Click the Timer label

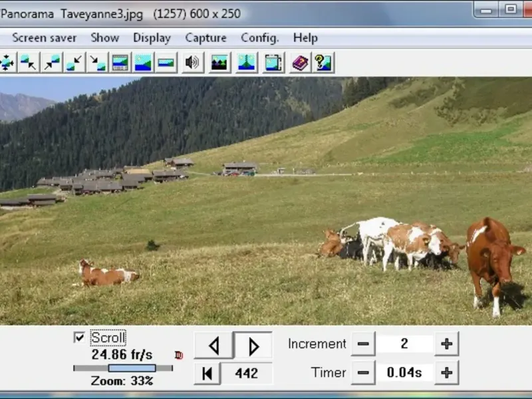coord(329,372)
